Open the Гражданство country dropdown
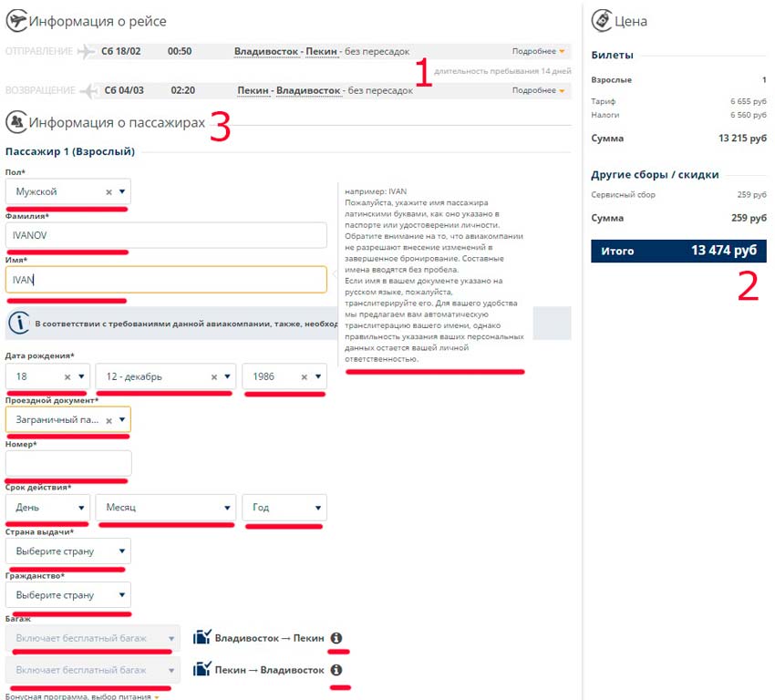This screenshot has height=700, width=775. tap(67, 595)
